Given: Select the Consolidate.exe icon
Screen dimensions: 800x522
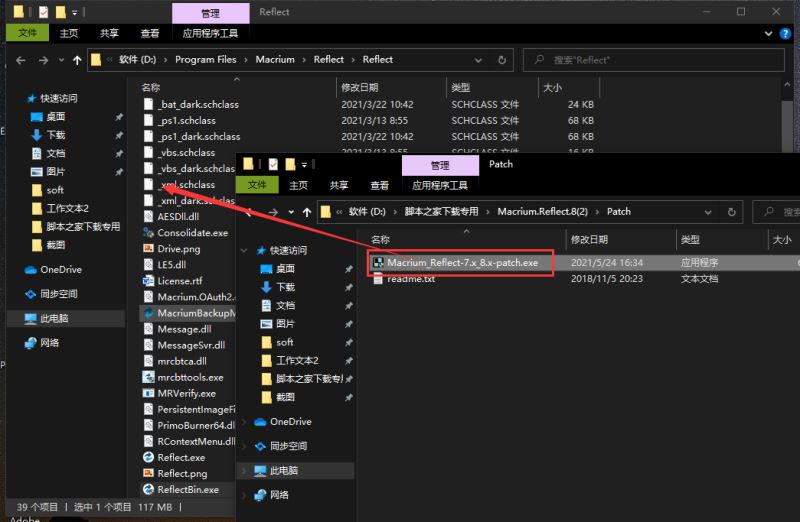Looking at the screenshot, I should [x=148, y=233].
